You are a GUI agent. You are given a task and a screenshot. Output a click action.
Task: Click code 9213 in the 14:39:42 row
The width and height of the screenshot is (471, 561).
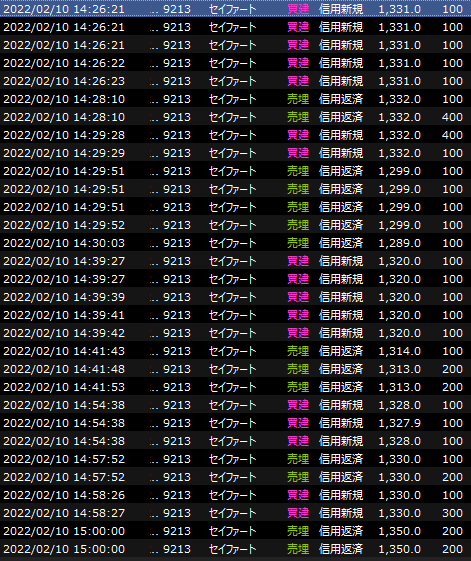[177, 333]
